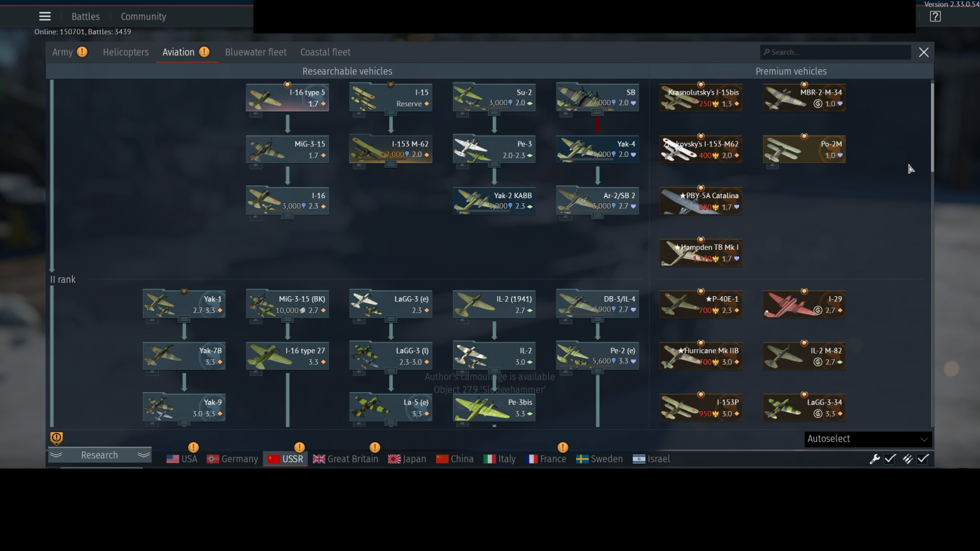The height and width of the screenshot is (551, 980).
Task: Click the vehicle search field
Action: point(836,52)
